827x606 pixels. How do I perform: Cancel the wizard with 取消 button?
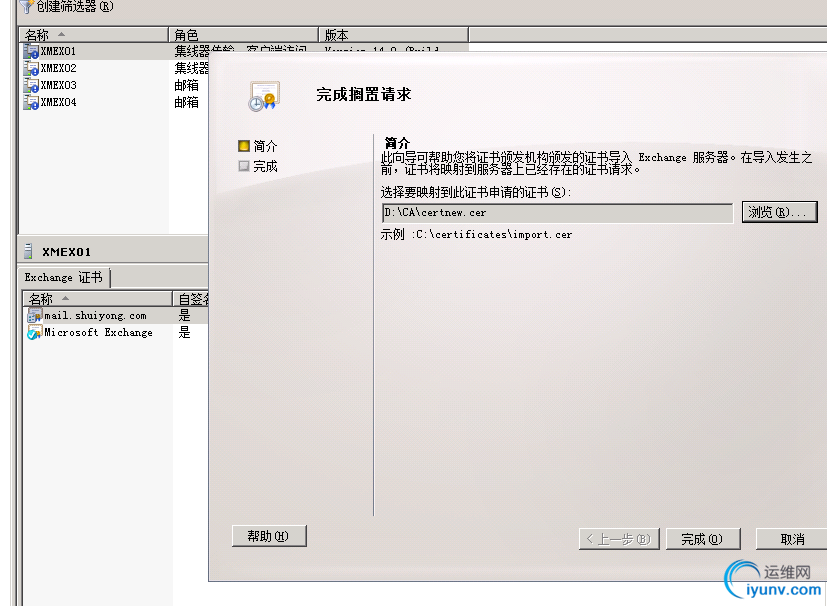[791, 538]
